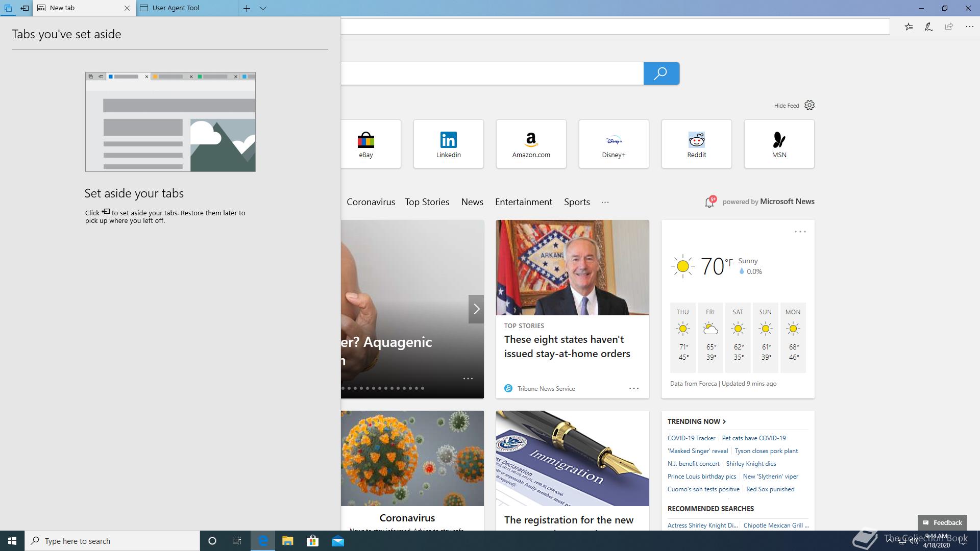The image size is (980, 551).
Task: Open the Disney+ top site tile
Action: click(614, 144)
